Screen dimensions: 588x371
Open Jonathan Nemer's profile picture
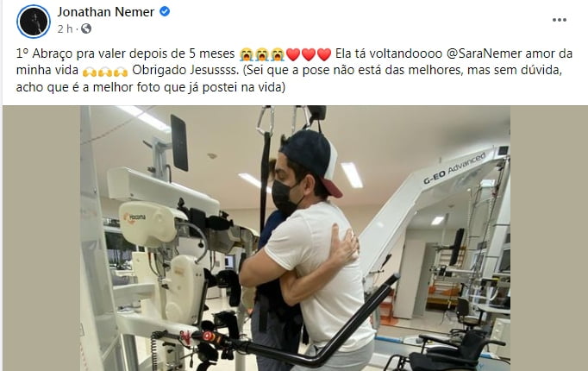(x=34, y=22)
